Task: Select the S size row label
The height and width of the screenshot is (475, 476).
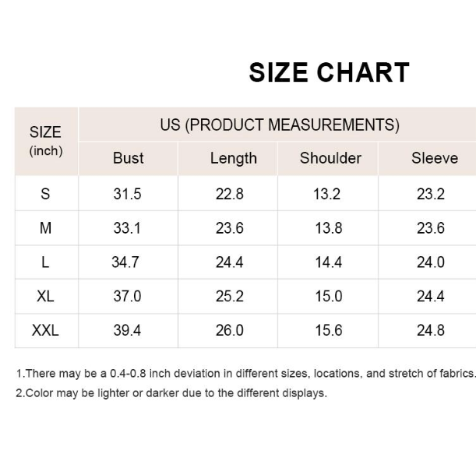Action: click(x=45, y=194)
